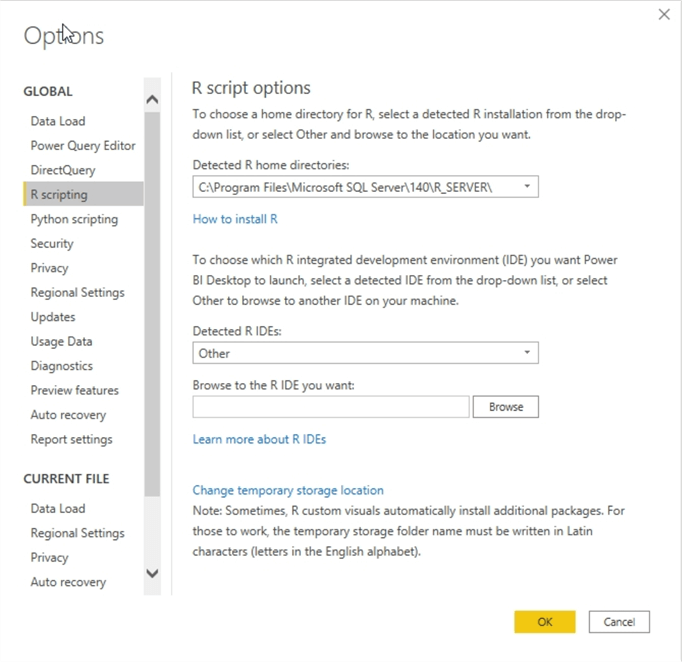
Task: Go to DirectQuery options
Action: (63, 170)
